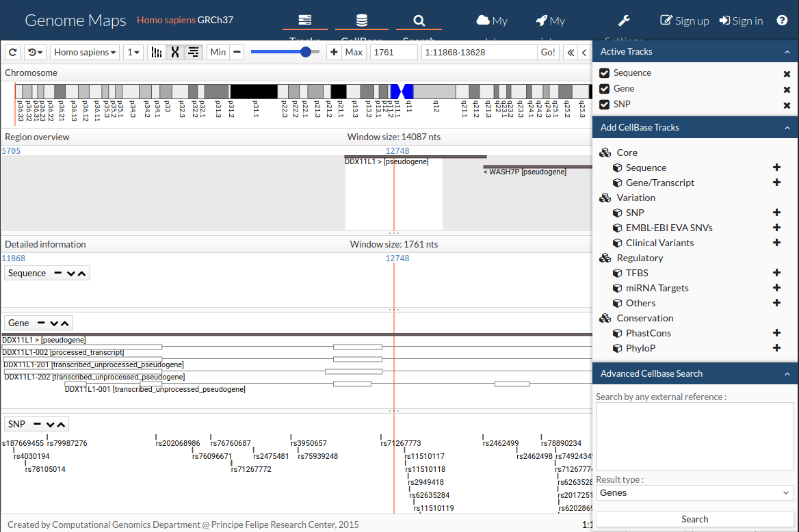Uncheck the Sequence active track checkbox
Viewport: 799px width, 532px height.
tap(605, 73)
